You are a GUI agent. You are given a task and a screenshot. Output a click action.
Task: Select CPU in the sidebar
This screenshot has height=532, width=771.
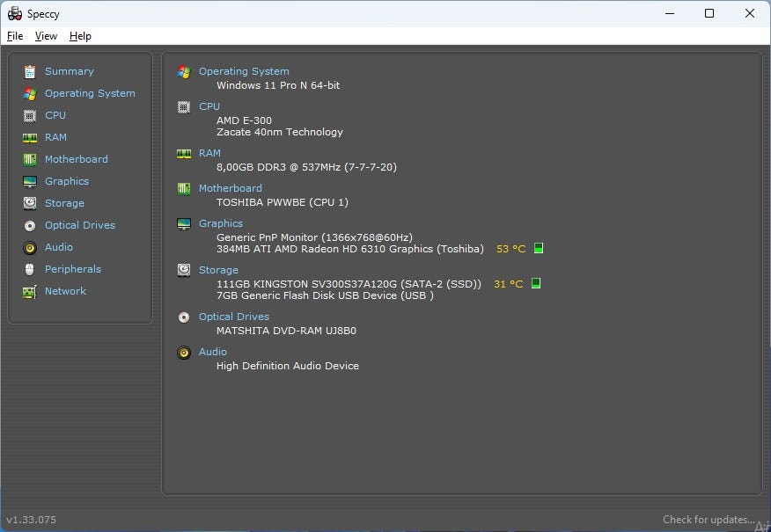[55, 115]
